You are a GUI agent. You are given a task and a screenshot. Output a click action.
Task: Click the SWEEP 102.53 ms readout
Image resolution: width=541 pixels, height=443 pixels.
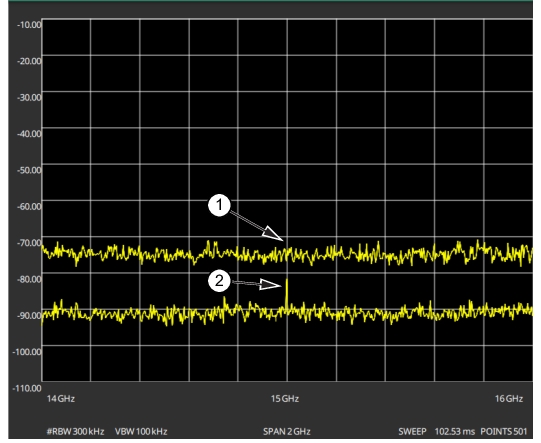[437, 431]
